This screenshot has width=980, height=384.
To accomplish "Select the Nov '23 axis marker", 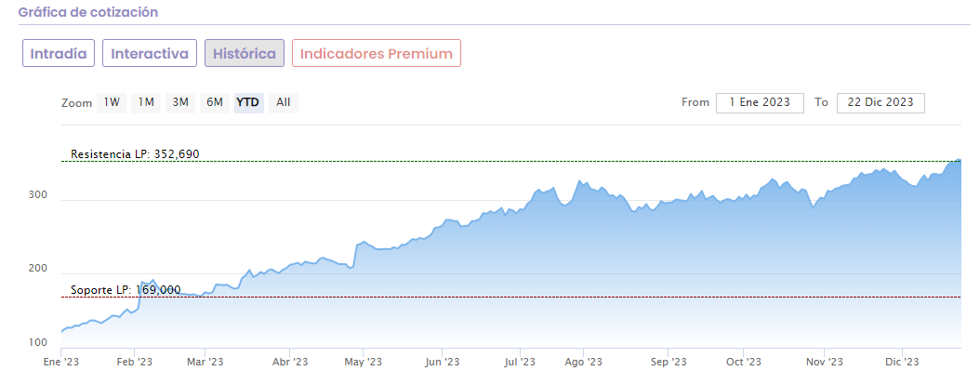I will [x=824, y=362].
